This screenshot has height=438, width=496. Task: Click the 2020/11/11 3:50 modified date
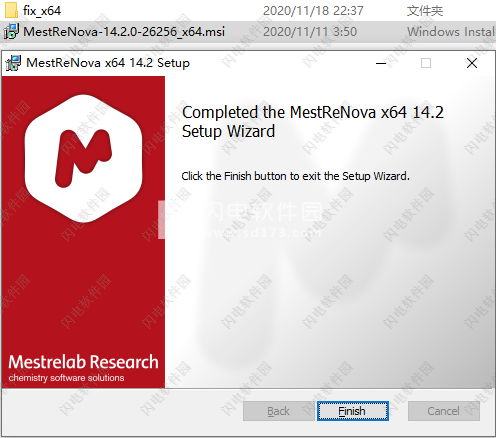[x=310, y=32]
